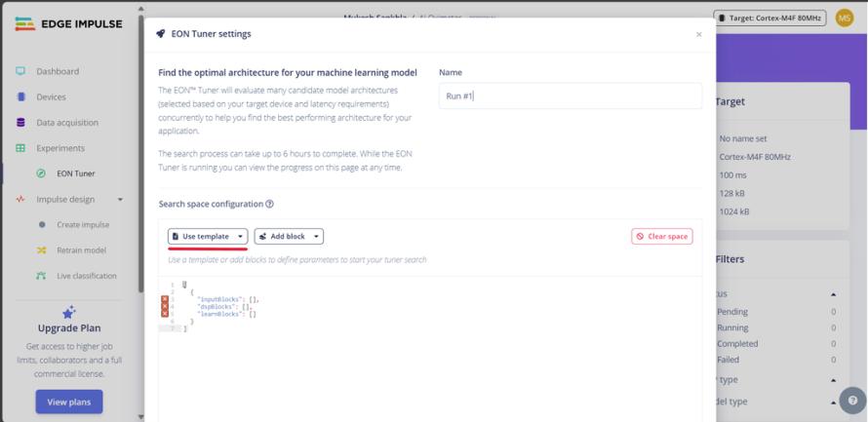Close the EON Tuner settings dialog
This screenshot has width=868, height=422.
tap(698, 34)
